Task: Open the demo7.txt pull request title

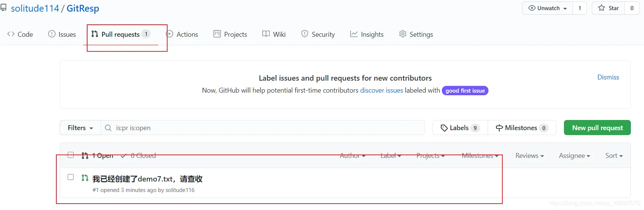Action: (x=147, y=179)
